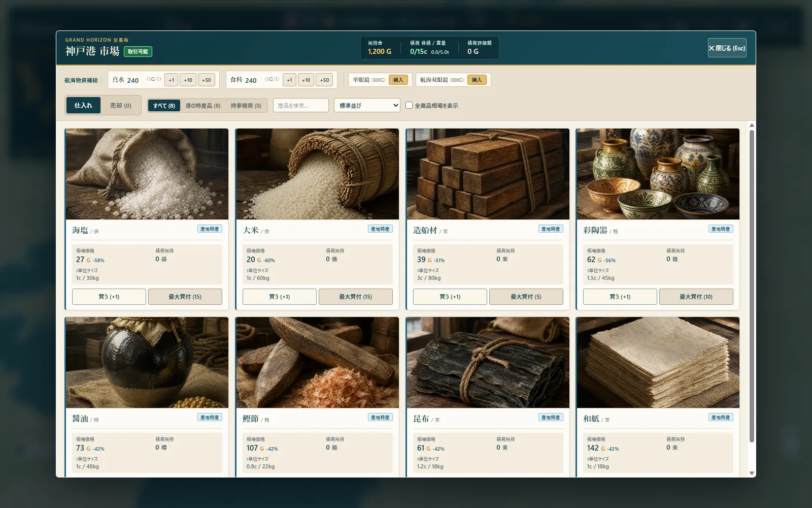Select the 港の特産品 (8) filter tab
Image resolution: width=812 pixels, height=508 pixels.
(x=202, y=106)
